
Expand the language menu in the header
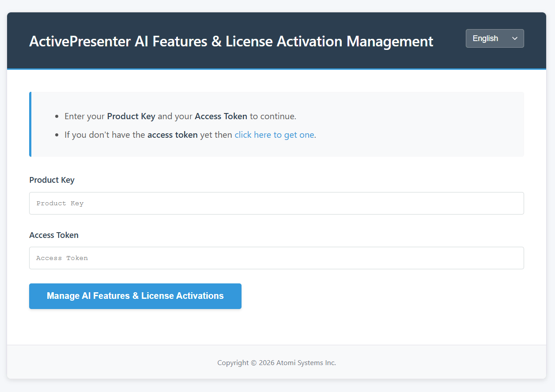[x=495, y=38]
